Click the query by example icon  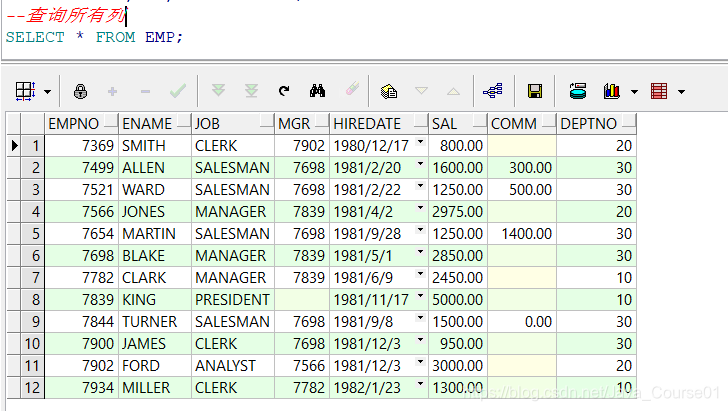pos(389,91)
